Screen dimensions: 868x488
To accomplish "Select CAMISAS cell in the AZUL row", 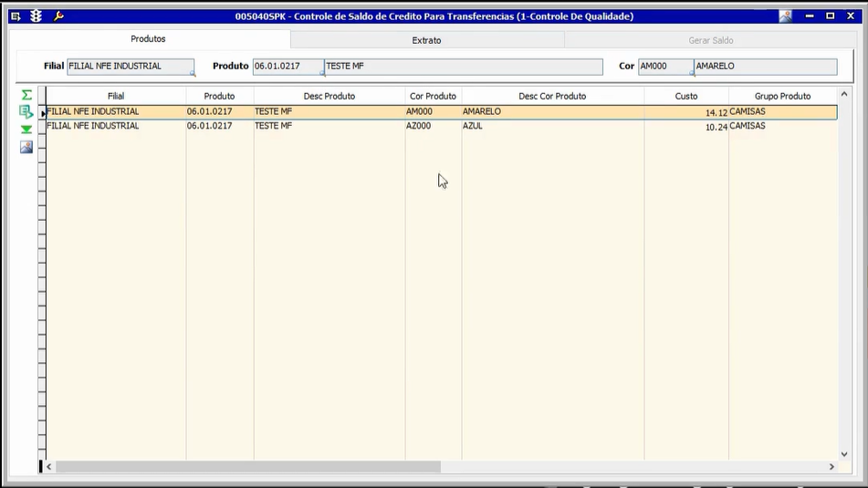I will (783, 126).
